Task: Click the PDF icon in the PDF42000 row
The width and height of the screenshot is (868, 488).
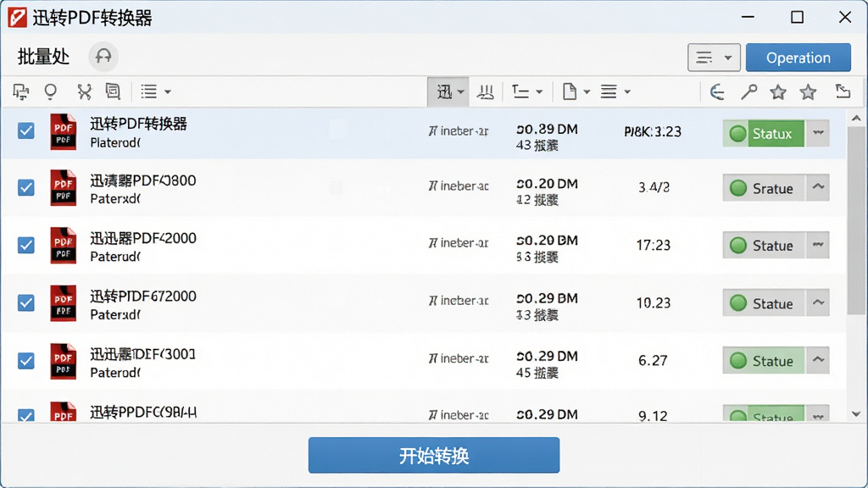Action: coord(63,245)
